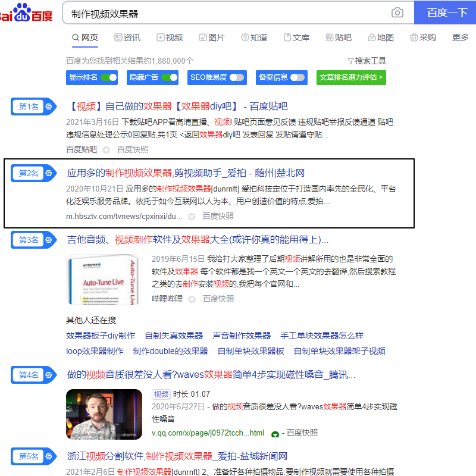
Task: Open result titled 自己做的效果器 效果器diy吧
Action: point(177,107)
